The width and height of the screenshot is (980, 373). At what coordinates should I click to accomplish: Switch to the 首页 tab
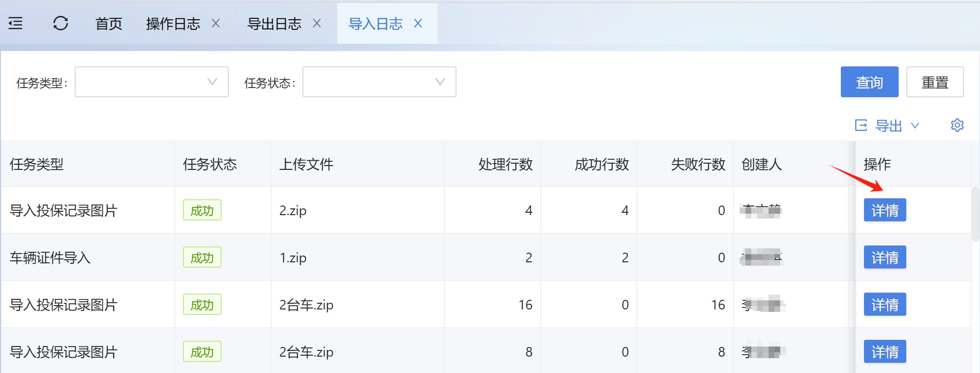[109, 24]
